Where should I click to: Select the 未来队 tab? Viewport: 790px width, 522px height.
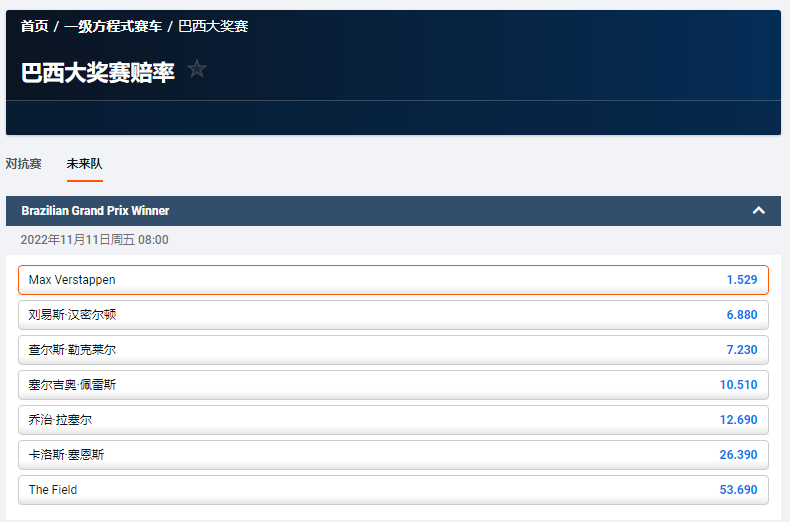[85, 164]
